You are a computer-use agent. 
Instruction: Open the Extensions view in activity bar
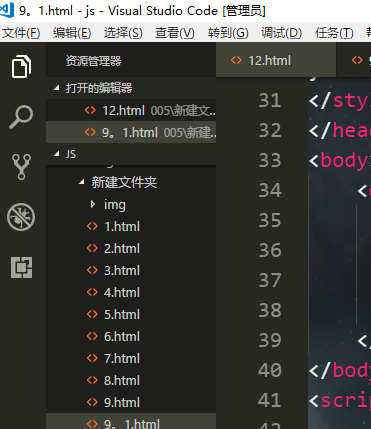[21, 267]
